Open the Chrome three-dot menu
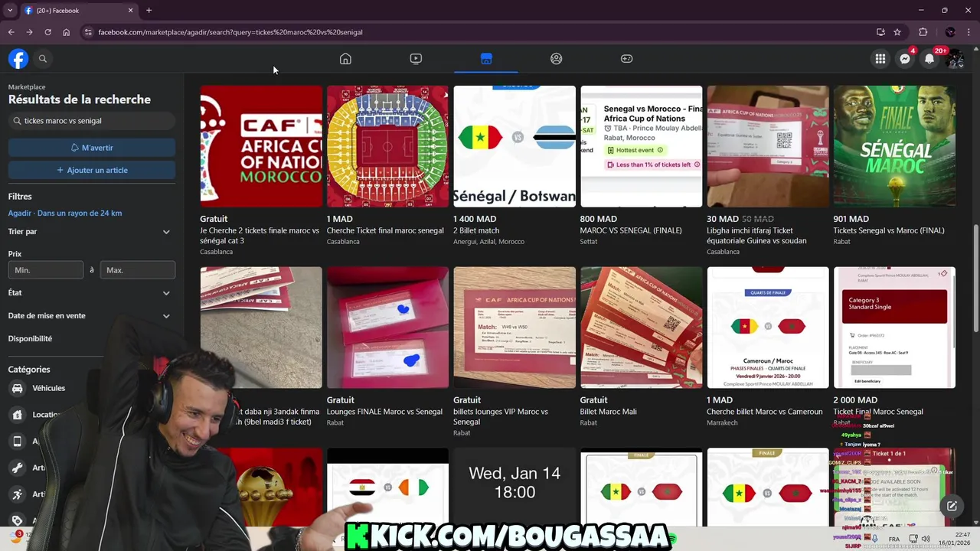 coord(969,32)
